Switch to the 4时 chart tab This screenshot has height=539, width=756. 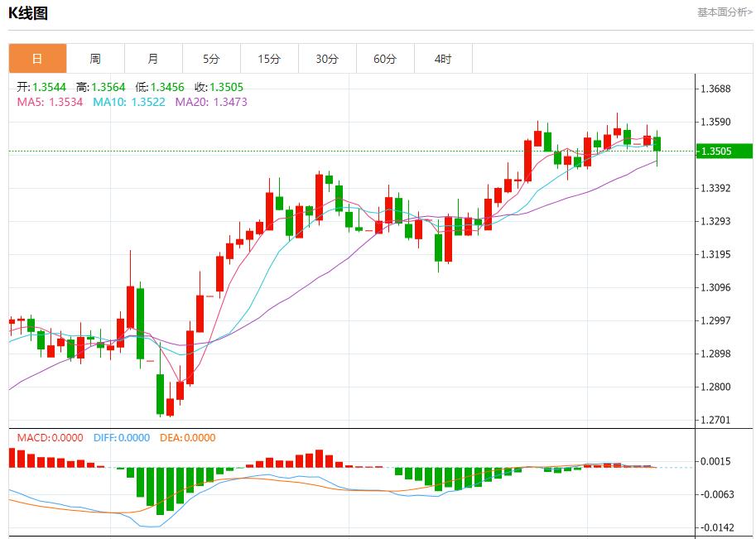coord(443,59)
